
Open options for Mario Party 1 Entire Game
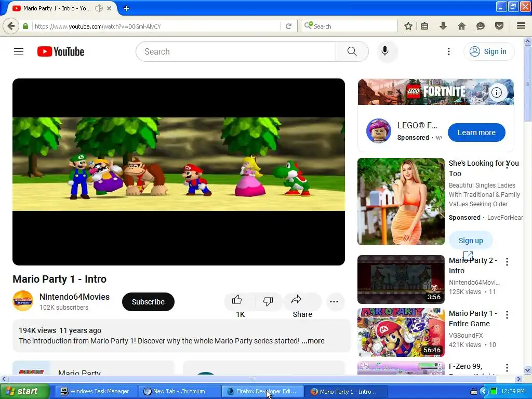click(x=507, y=314)
